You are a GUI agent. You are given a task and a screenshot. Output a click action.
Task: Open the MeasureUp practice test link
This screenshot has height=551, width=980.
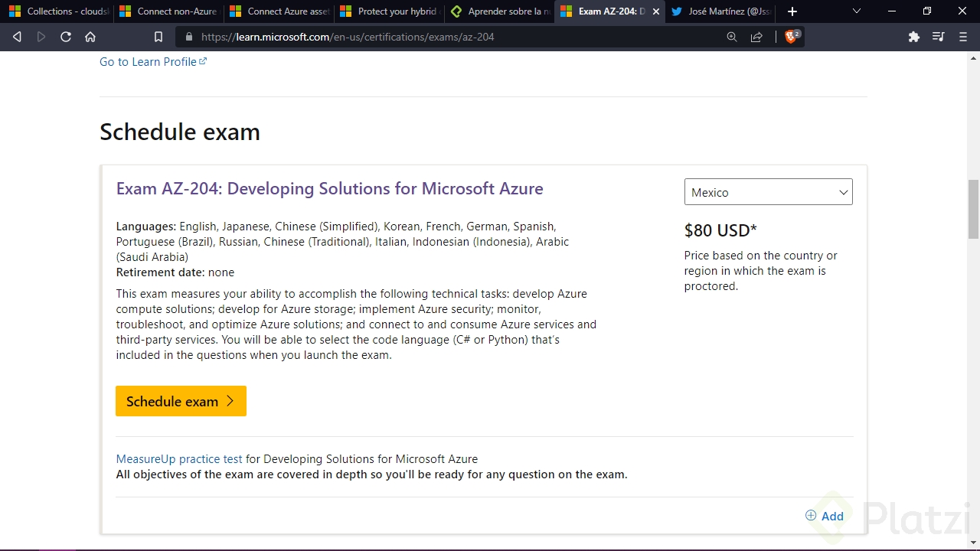pyautogui.click(x=178, y=458)
